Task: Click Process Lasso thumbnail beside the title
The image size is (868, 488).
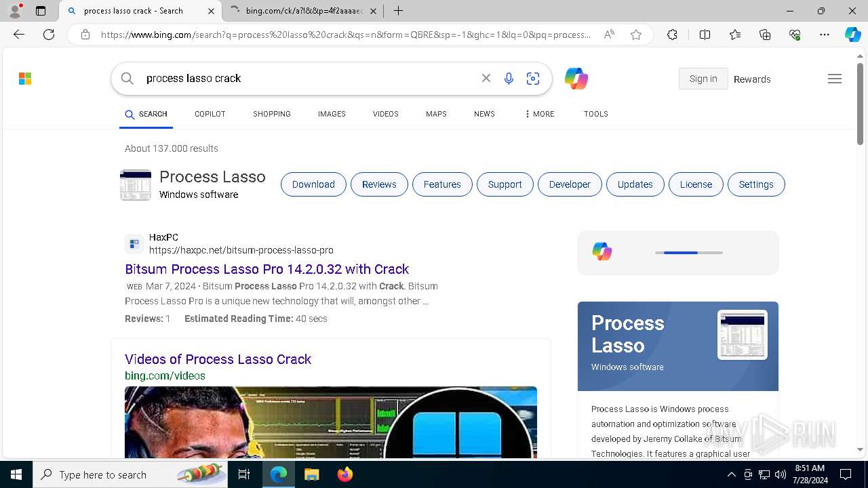Action: pos(136,185)
